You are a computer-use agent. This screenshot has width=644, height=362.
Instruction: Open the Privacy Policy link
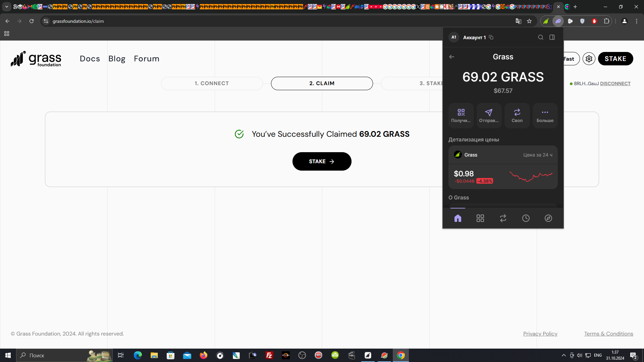point(540,334)
